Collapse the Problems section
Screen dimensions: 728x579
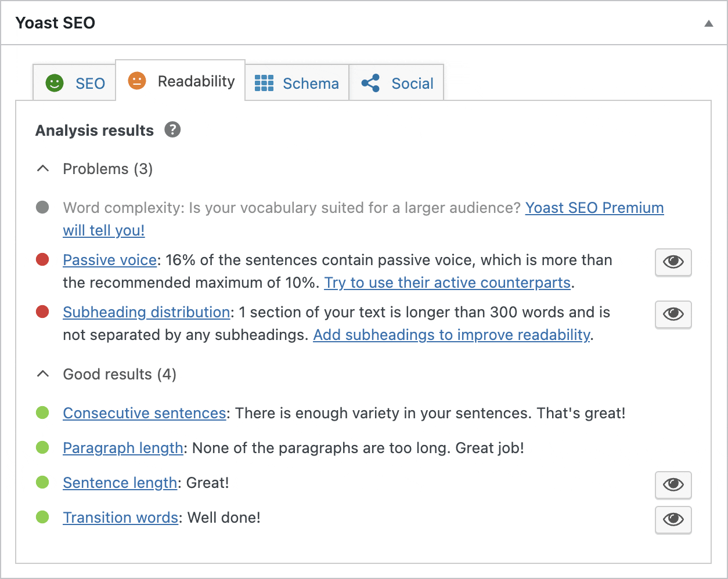(x=42, y=168)
